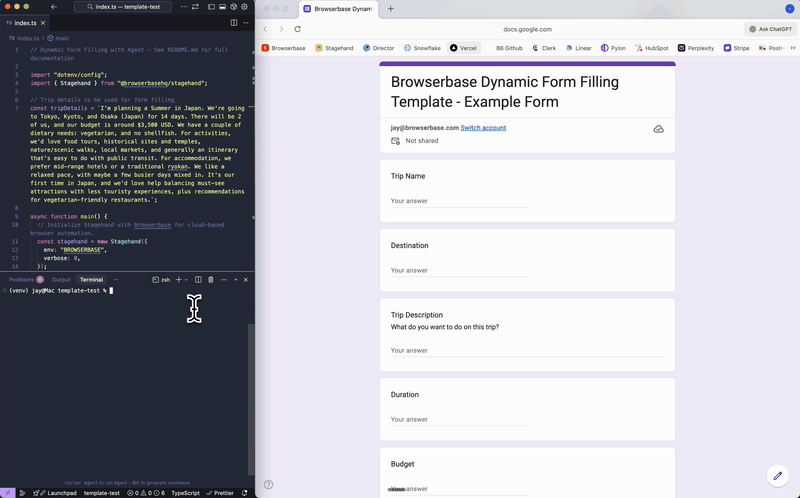Viewport: 800px width, 498px height.
Task: Reload the Google Forms page
Action: tap(297, 29)
